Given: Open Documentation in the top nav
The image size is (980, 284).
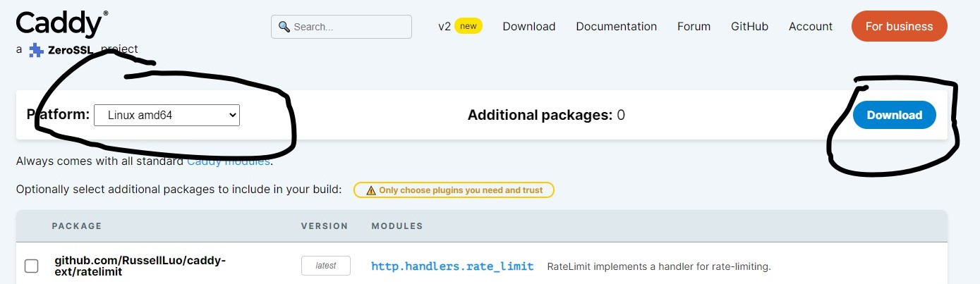Looking at the screenshot, I should (617, 26).
